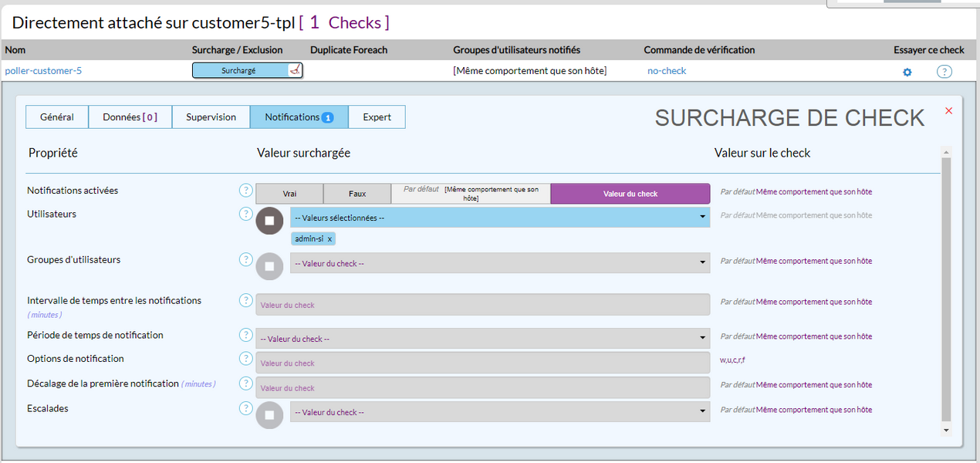The width and height of the screenshot is (980, 463).
Task: Open the poller-customer-5 check link
Action: pyautogui.click(x=43, y=71)
